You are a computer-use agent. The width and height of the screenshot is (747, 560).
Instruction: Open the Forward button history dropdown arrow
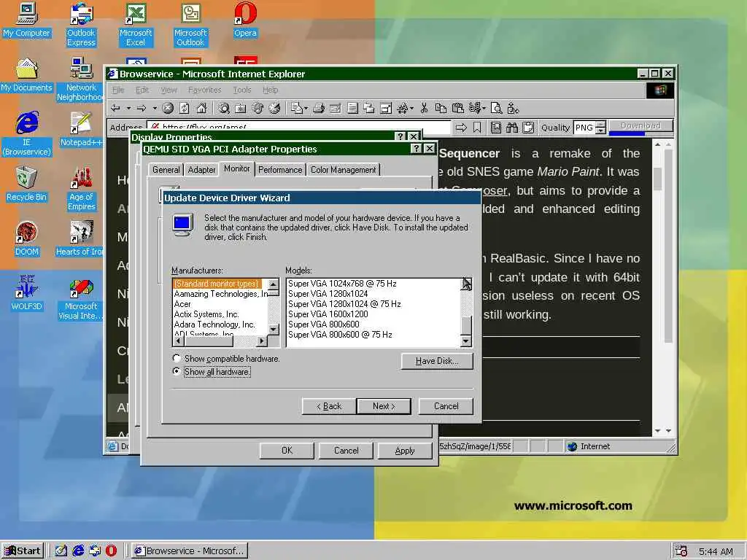pos(155,109)
